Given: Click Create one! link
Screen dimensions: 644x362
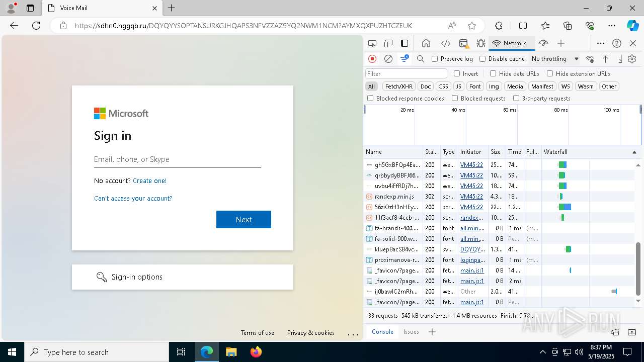Looking at the screenshot, I should pos(149,180).
